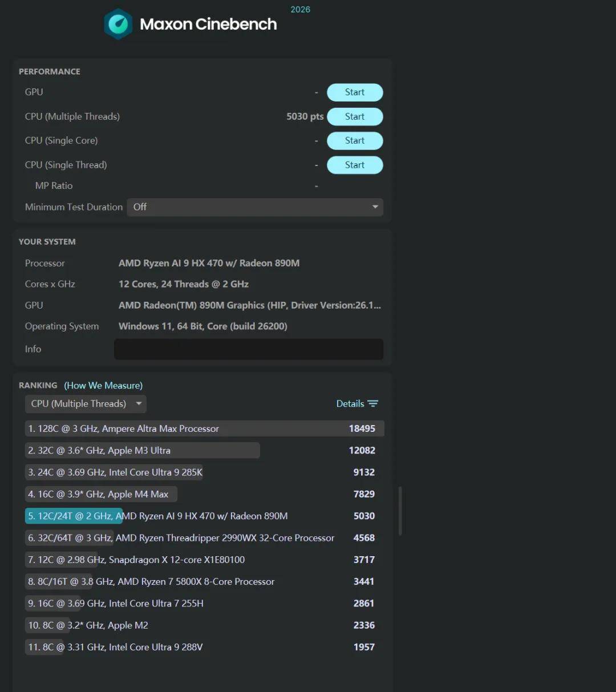Click the 2026 version label
The height and width of the screenshot is (692, 616).
[301, 10]
